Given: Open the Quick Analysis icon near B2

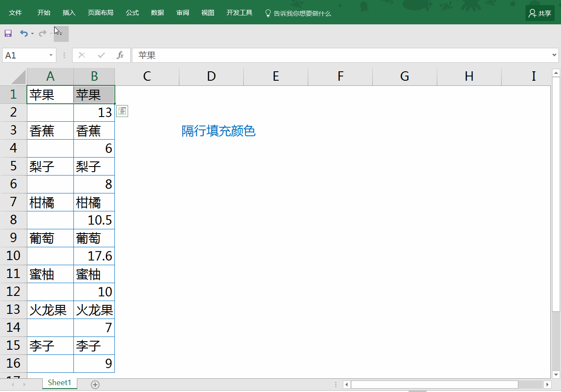Looking at the screenshot, I should click(122, 111).
